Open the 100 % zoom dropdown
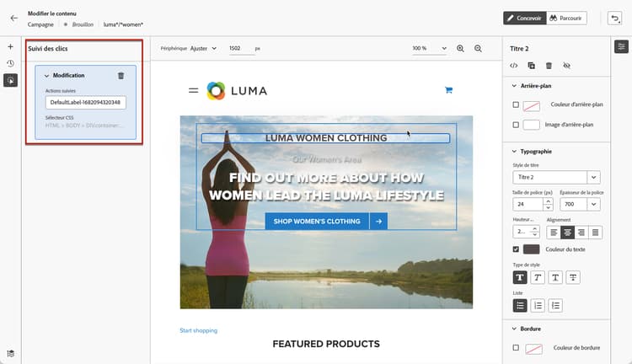The width and height of the screenshot is (632, 364). (x=429, y=48)
